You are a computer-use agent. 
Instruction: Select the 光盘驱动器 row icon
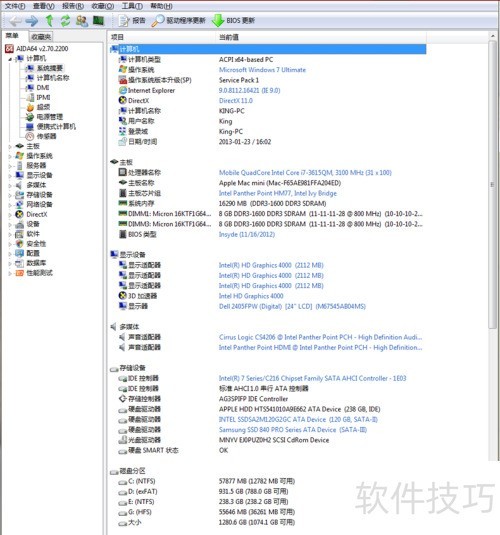[123, 440]
